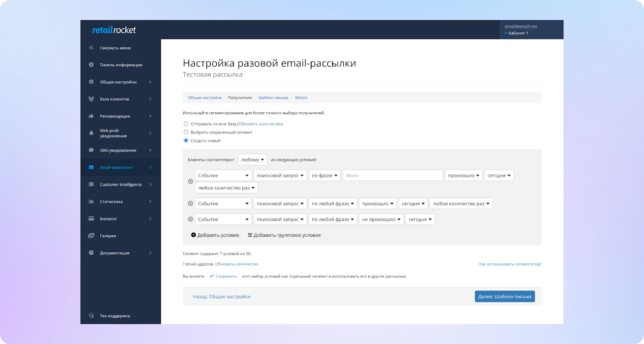This screenshot has height=344, width=644.
Task: Expand the База клиентов sidebar section
Action: 120,99
